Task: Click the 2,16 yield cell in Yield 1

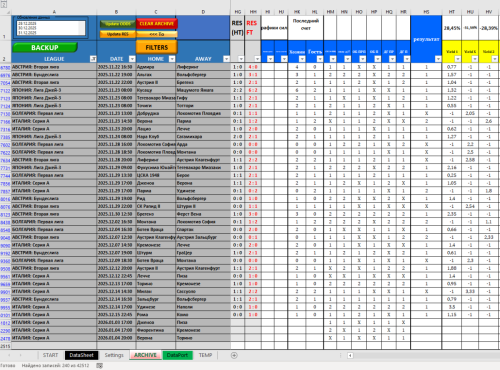Action: pos(452,168)
